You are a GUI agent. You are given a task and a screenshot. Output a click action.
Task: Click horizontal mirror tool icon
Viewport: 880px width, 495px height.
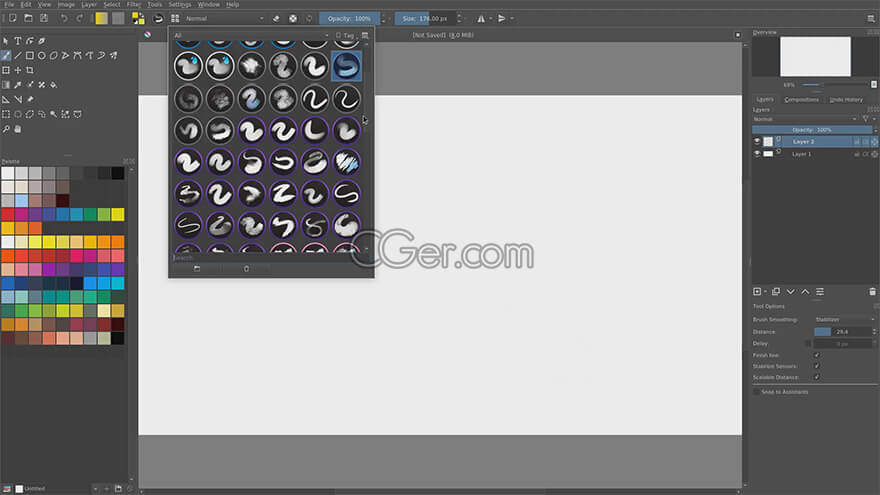point(481,19)
